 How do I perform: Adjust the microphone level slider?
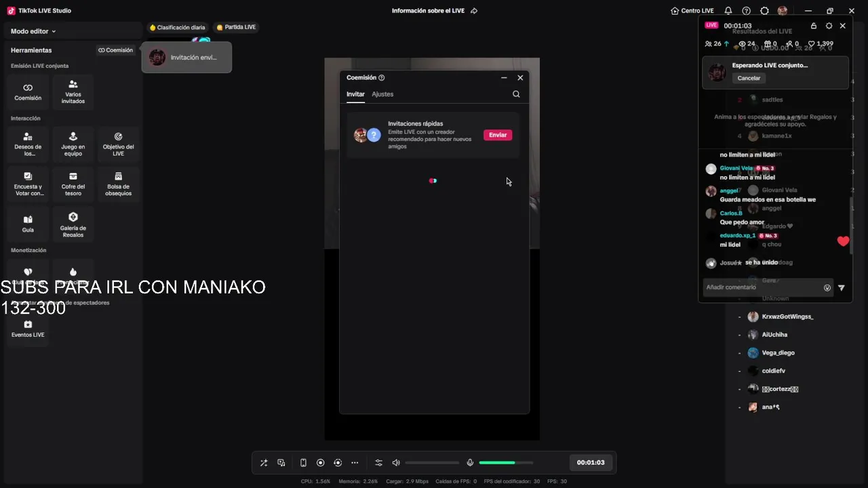pos(506,463)
